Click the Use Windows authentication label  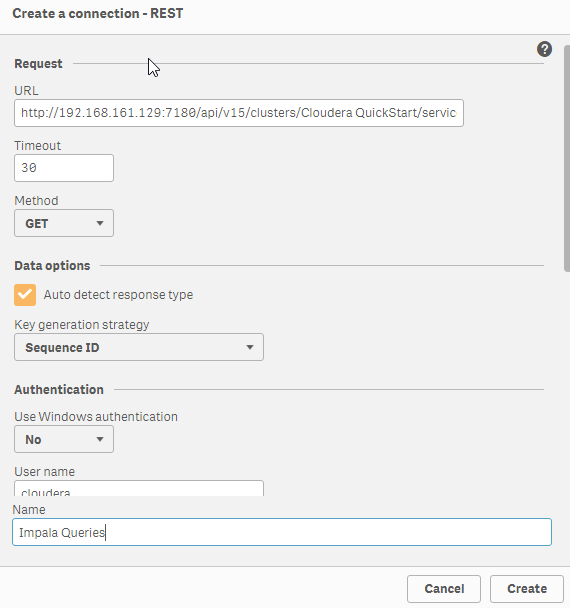click(96, 416)
